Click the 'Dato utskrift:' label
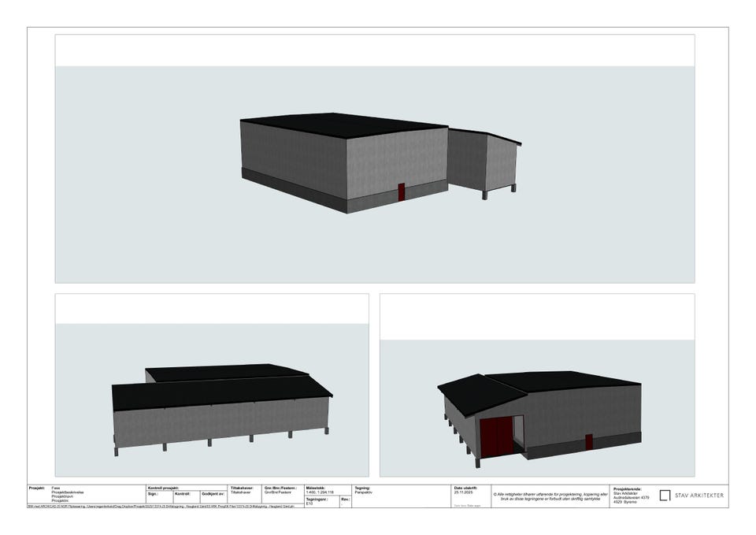Viewport: 756px width, 535px height. 465,489
